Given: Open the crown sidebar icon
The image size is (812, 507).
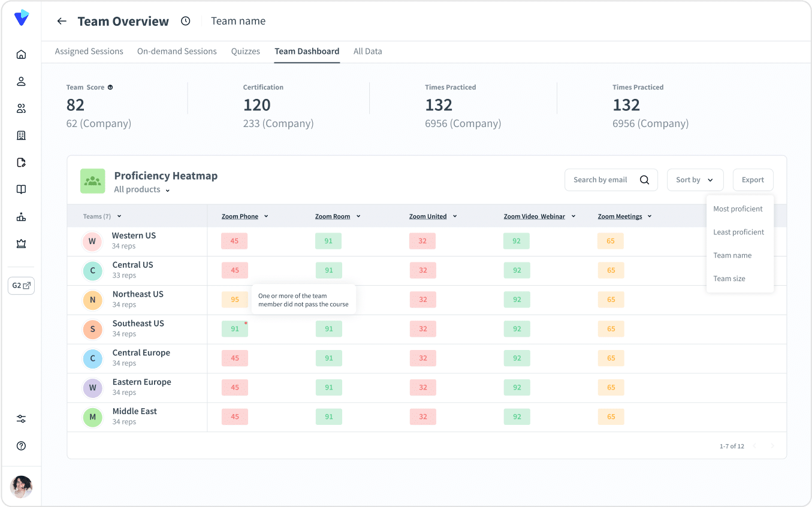Looking at the screenshot, I should [22, 244].
